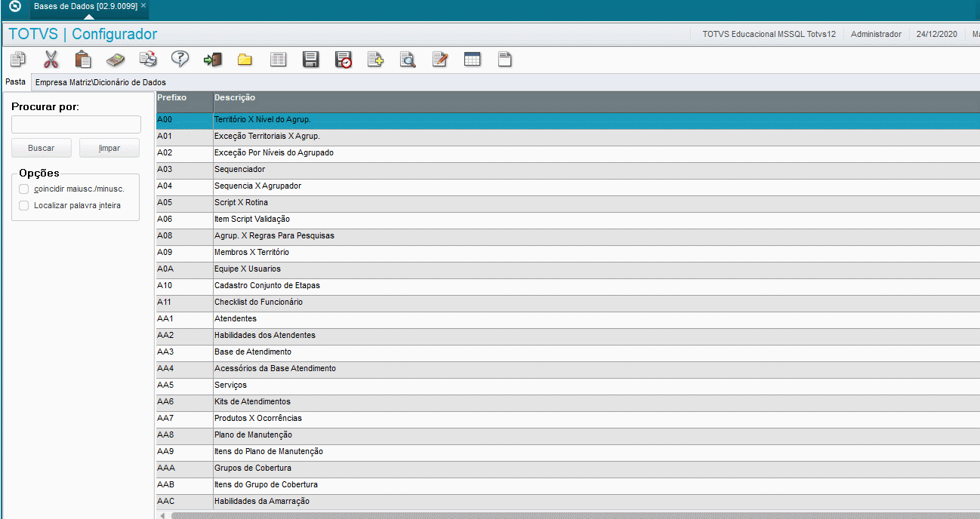Screen dimensions: 980x519
Task: Select row Habilidades dos Atendentes
Action: click(568, 336)
